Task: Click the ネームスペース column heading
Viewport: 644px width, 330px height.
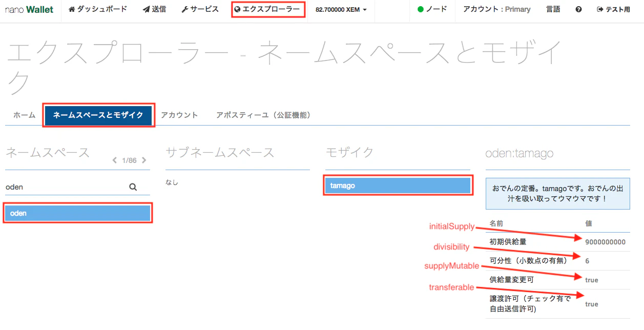Action: click(48, 152)
